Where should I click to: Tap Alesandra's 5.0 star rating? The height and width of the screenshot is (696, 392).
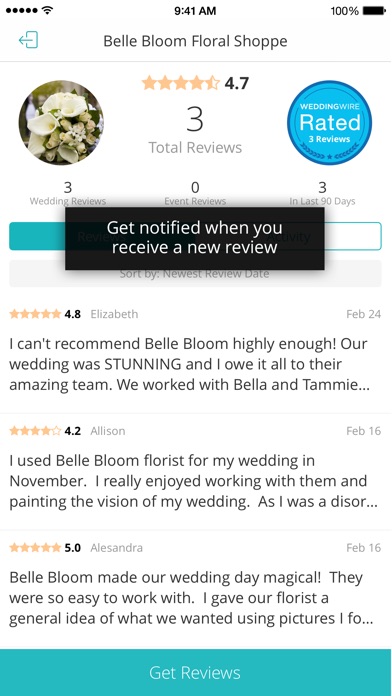[45, 548]
